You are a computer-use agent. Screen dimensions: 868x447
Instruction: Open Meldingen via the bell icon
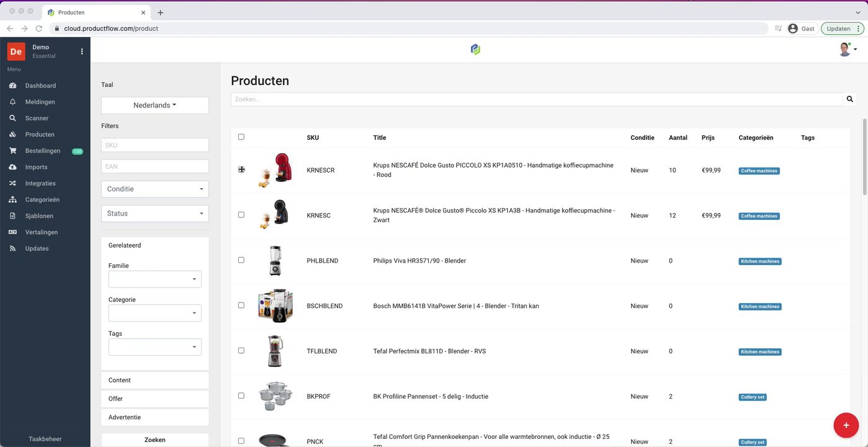[x=12, y=102]
